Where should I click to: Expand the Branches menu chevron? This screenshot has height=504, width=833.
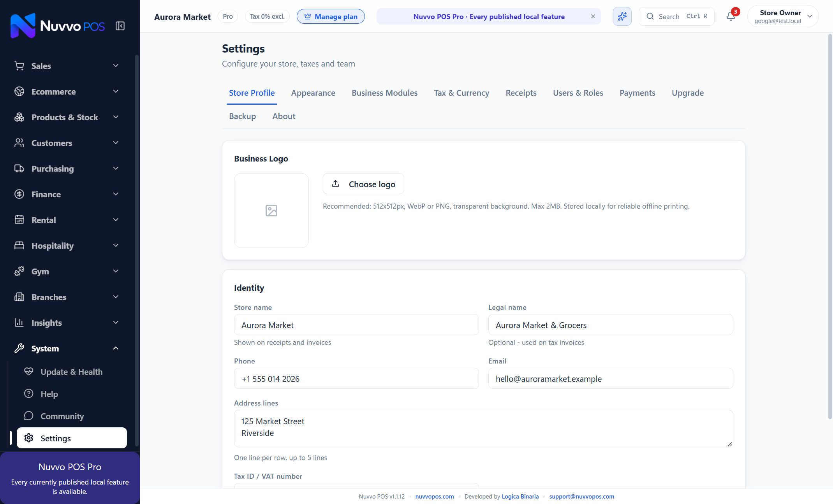[116, 297]
